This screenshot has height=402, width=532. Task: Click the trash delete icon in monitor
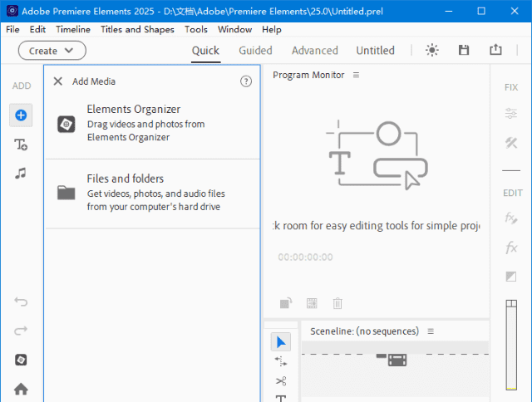pos(337,303)
